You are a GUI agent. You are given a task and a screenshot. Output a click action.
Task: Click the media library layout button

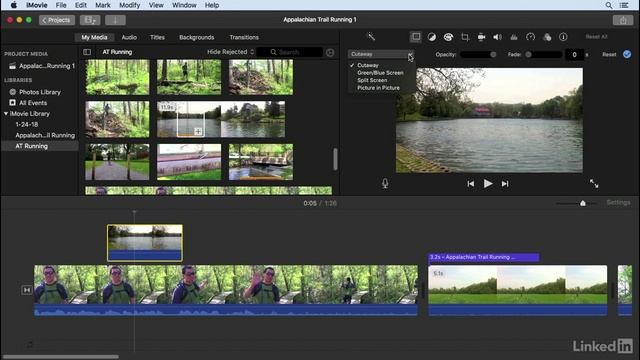(x=90, y=20)
